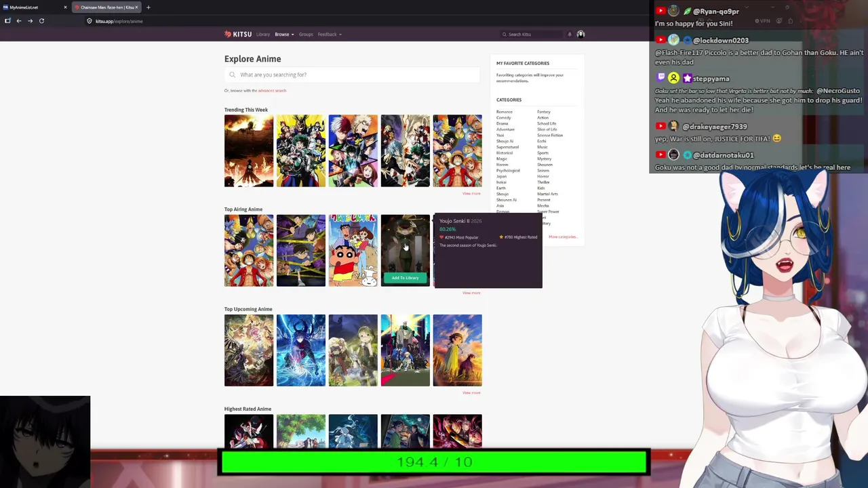Select the Horror category
The image size is (868, 488).
point(543,177)
